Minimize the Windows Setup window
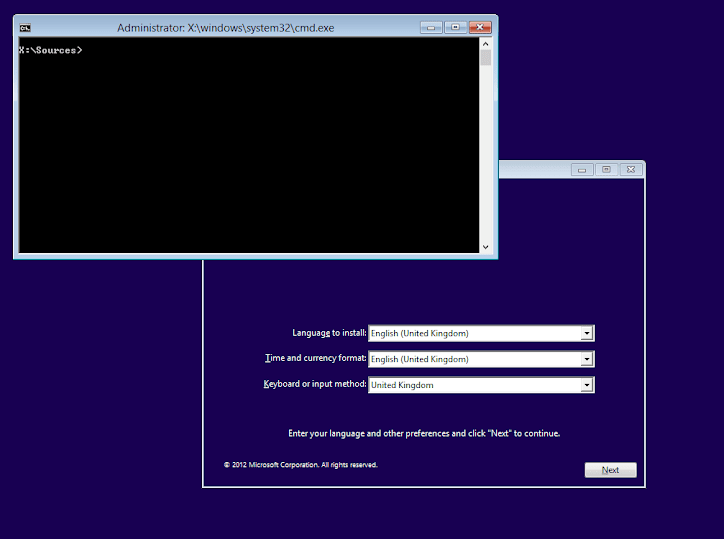The width and height of the screenshot is (724, 539). click(582, 170)
